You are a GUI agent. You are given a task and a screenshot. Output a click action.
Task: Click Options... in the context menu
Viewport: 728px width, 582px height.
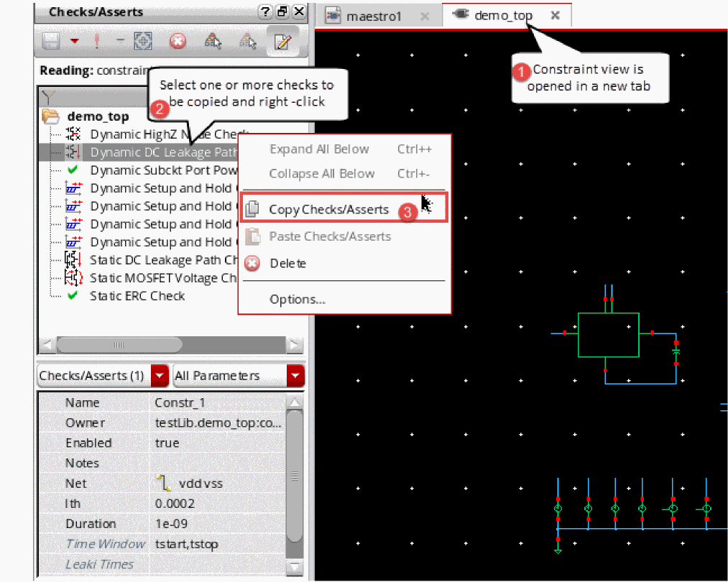[297, 300]
